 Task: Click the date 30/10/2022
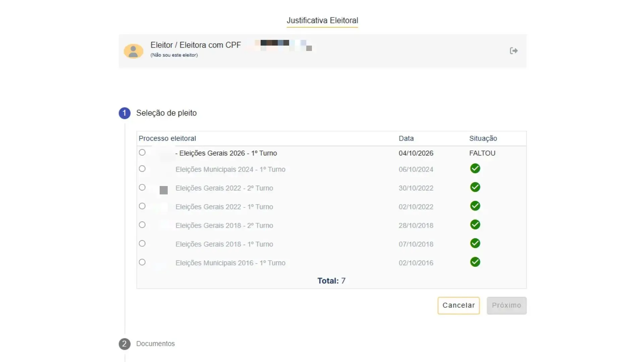point(416,188)
